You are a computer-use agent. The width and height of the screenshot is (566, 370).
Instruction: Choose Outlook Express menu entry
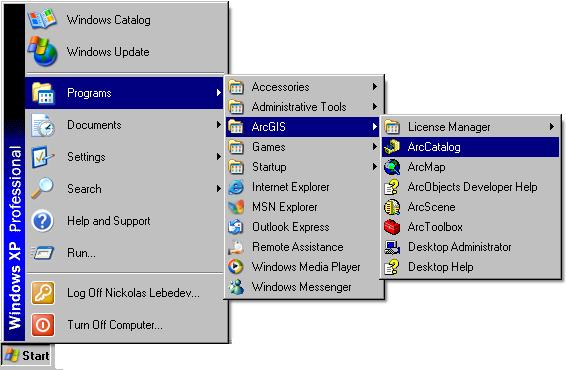[x=303, y=227]
